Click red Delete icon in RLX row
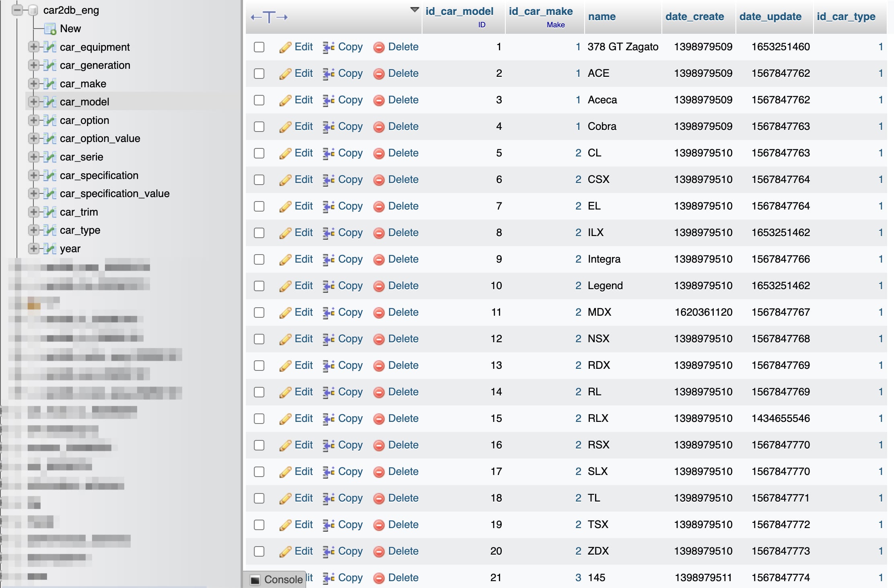The height and width of the screenshot is (588, 894). point(379,419)
